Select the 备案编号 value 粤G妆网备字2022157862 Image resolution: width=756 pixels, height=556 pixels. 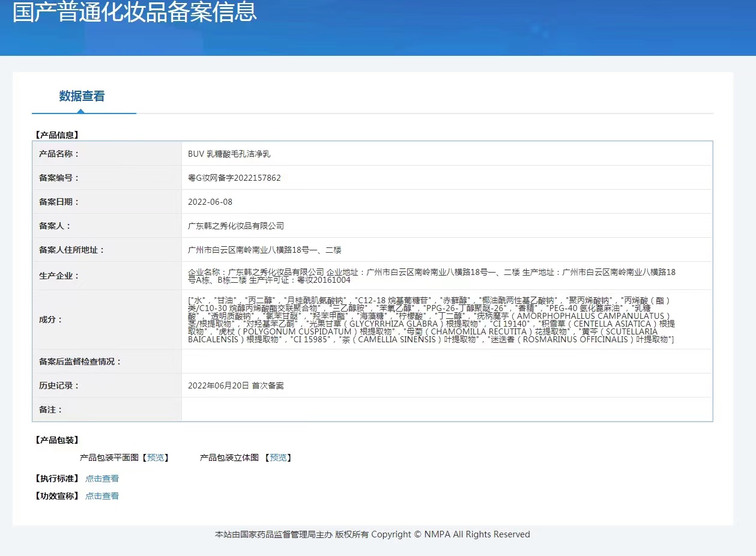click(234, 178)
